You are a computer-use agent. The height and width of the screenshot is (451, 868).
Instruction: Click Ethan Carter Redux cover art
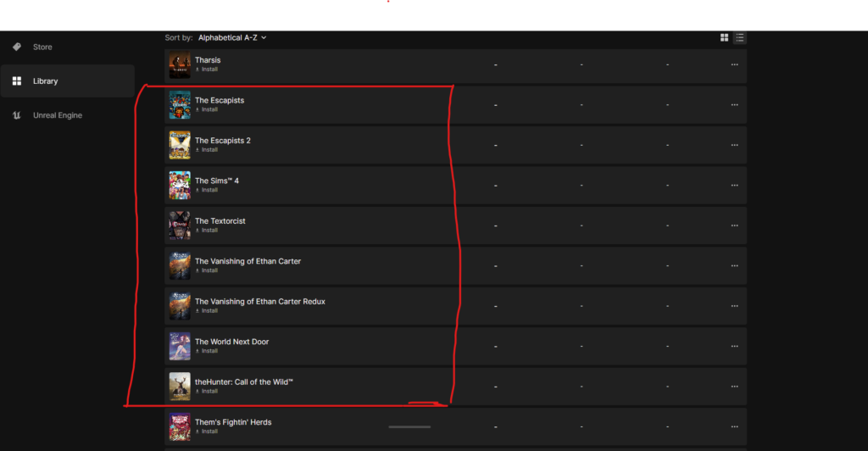click(180, 306)
